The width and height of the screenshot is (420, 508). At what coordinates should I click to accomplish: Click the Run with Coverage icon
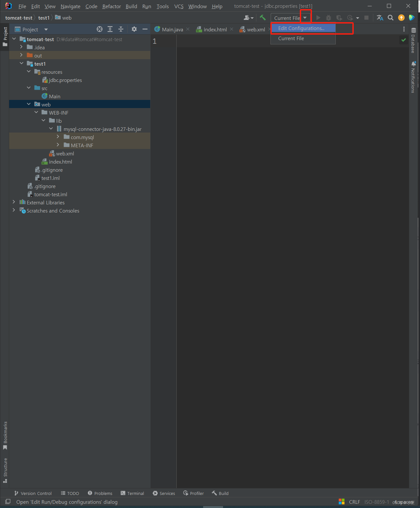click(339, 18)
